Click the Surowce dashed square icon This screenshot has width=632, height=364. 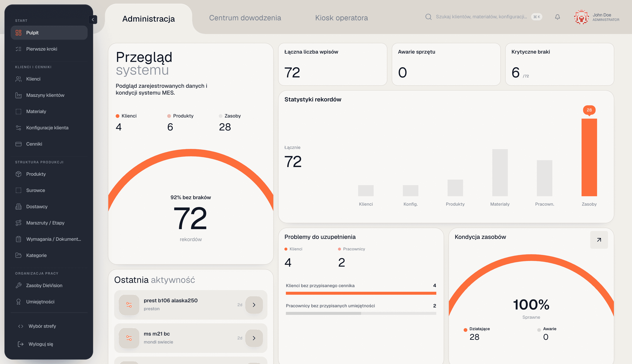tap(18, 190)
